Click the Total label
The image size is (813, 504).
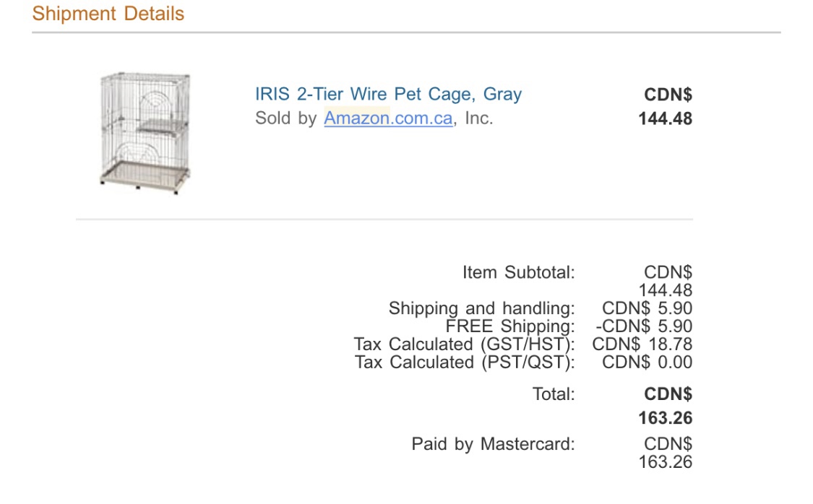554,394
